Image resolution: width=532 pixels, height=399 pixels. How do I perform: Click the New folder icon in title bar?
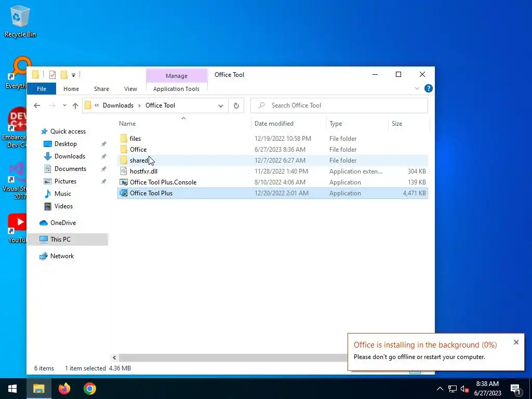[x=64, y=75]
